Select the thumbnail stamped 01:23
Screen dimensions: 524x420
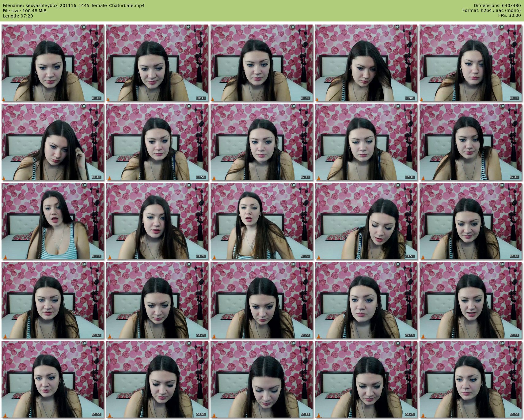tap(471, 63)
